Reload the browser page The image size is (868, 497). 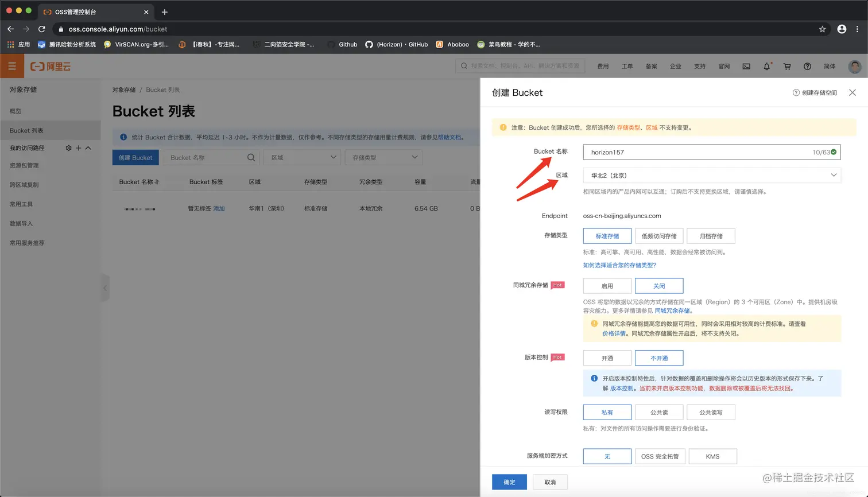point(42,29)
